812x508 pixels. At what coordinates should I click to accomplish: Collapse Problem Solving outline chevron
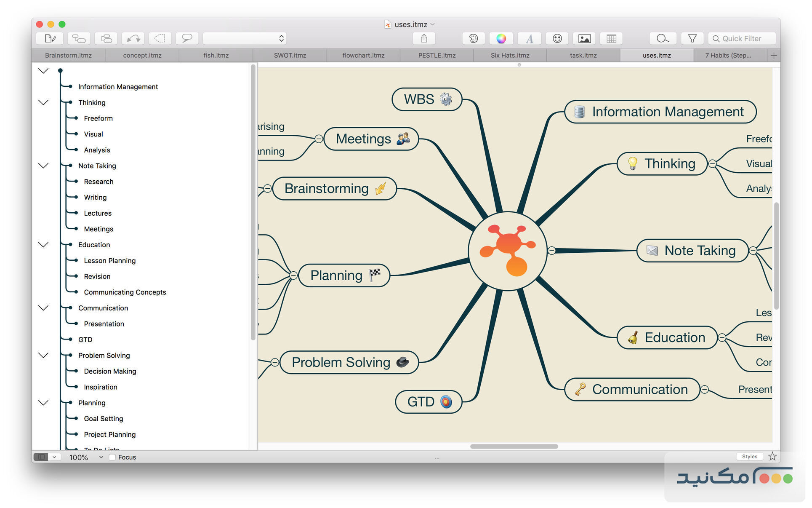click(x=43, y=355)
